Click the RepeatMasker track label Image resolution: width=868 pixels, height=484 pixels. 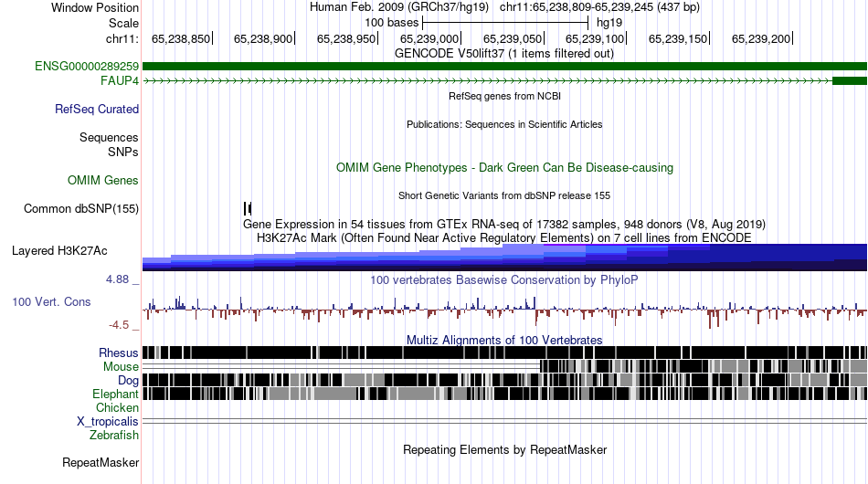(101, 462)
